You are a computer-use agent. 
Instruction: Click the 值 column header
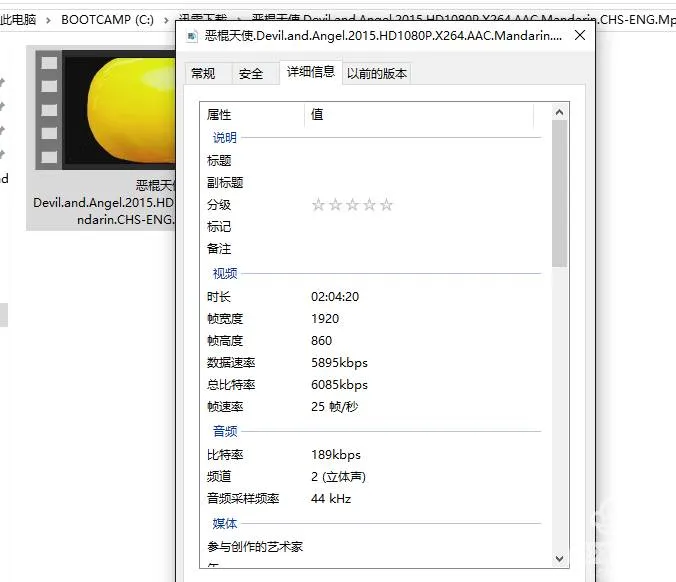tap(419, 115)
